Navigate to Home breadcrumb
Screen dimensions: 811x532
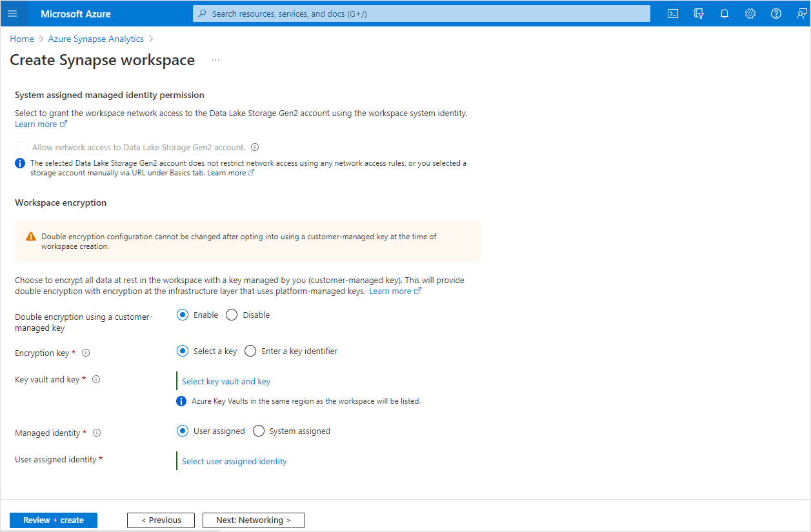pos(22,39)
